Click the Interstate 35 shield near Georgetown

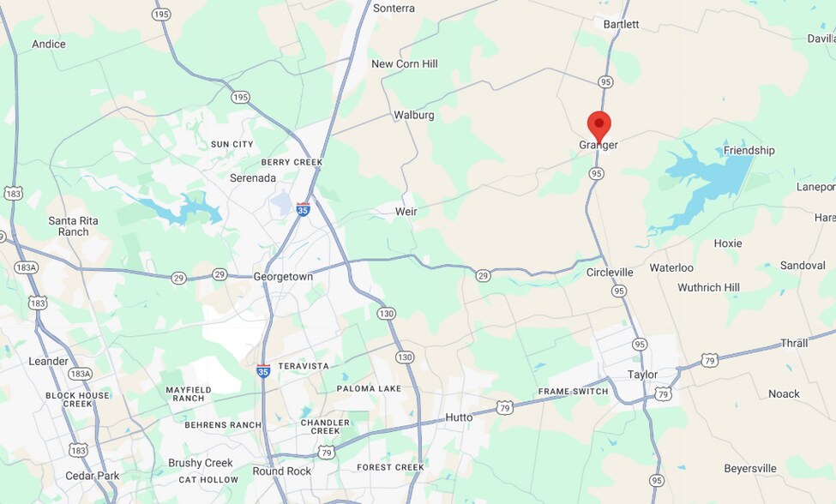(303, 209)
